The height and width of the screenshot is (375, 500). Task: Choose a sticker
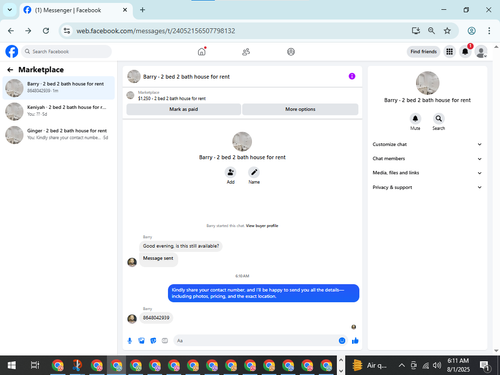pyautogui.click(x=153, y=341)
